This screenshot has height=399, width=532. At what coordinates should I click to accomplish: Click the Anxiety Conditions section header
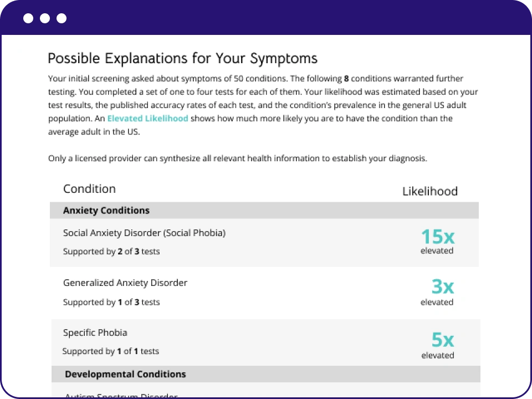106,211
